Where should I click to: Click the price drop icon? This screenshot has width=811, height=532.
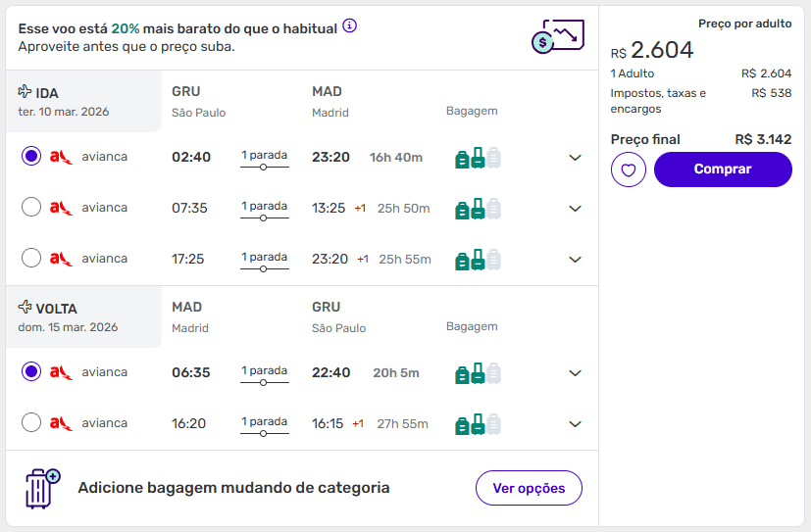[557, 36]
